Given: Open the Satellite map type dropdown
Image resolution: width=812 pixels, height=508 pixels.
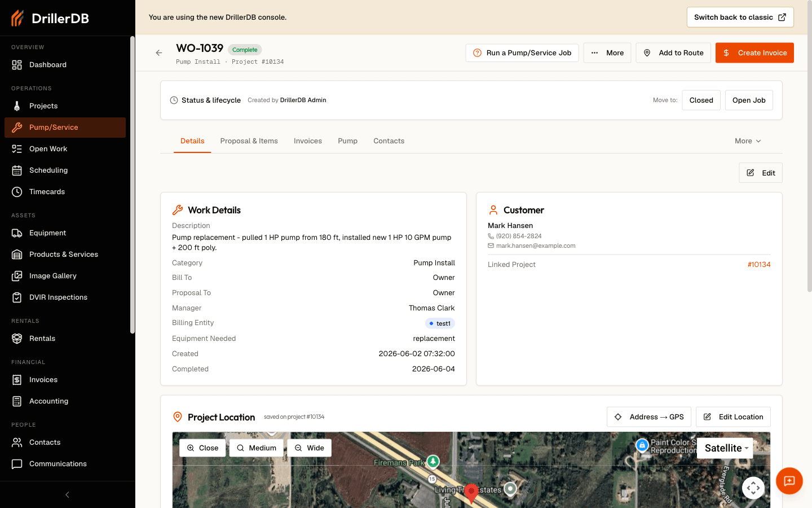Looking at the screenshot, I should (x=725, y=448).
